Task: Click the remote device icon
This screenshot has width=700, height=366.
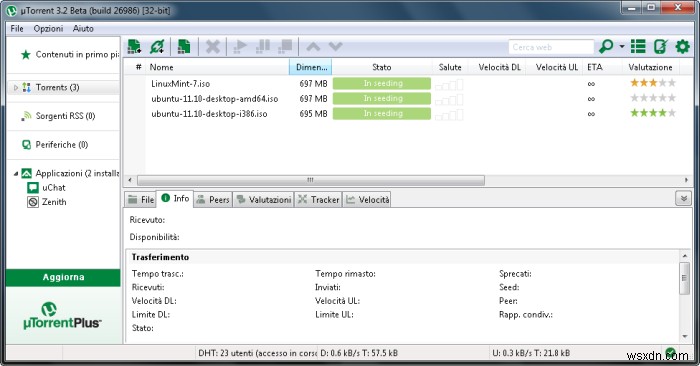Action: point(660,46)
